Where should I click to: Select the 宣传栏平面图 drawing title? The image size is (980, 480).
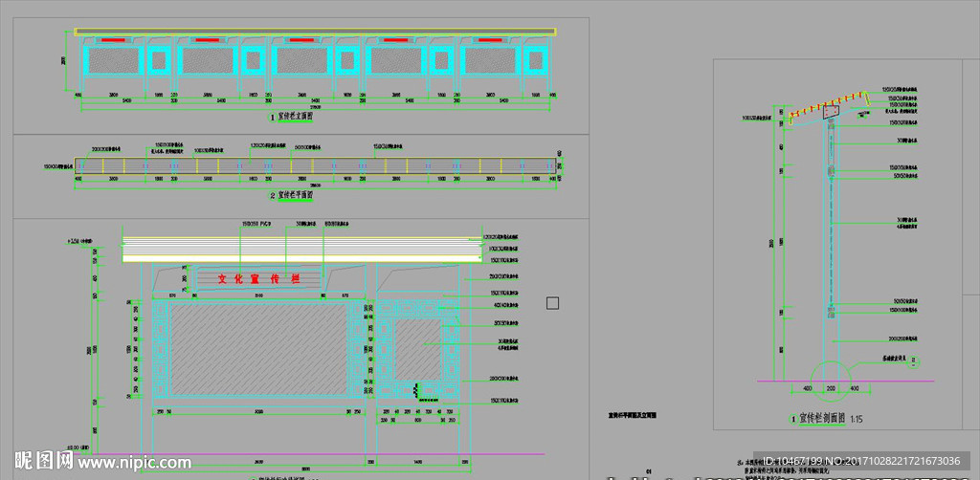click(x=296, y=195)
